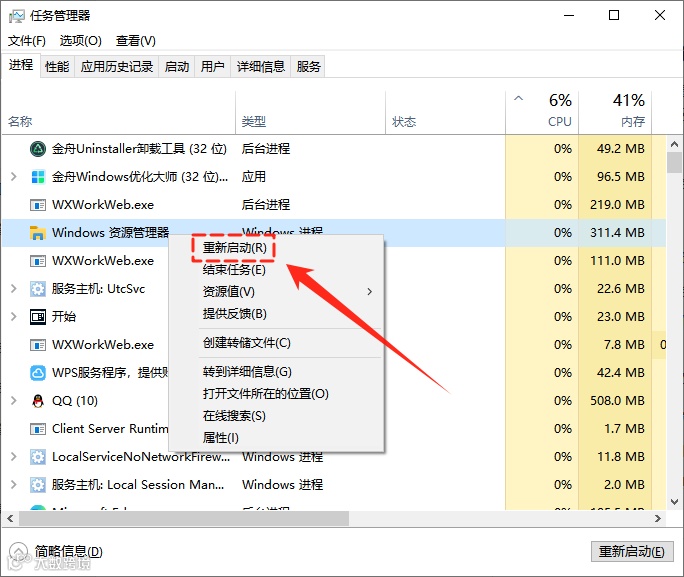Click the vertical scrollbar thumb
The image size is (684, 577).
tap(674, 162)
